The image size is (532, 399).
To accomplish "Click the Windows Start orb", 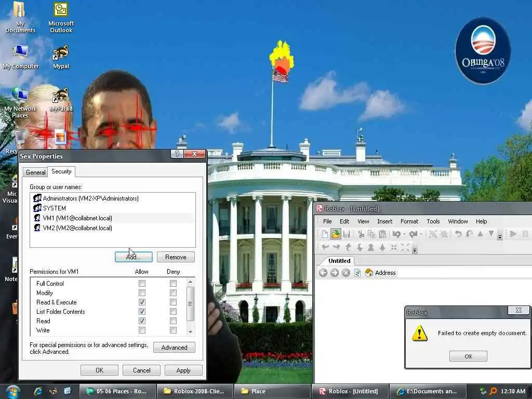I will click(x=12, y=392).
